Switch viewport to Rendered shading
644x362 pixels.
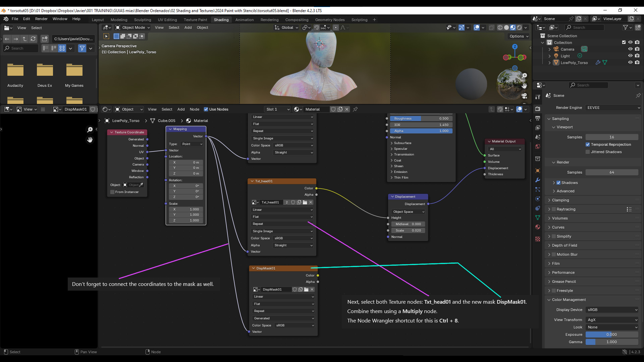coord(519,27)
